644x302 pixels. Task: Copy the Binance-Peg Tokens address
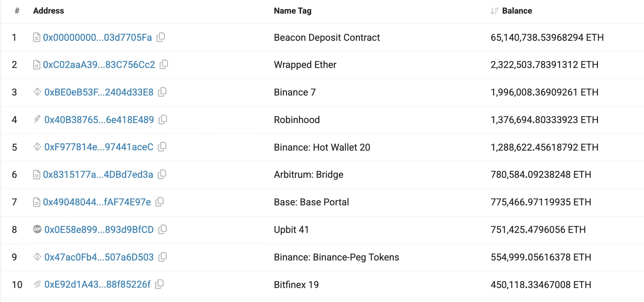[162, 257]
